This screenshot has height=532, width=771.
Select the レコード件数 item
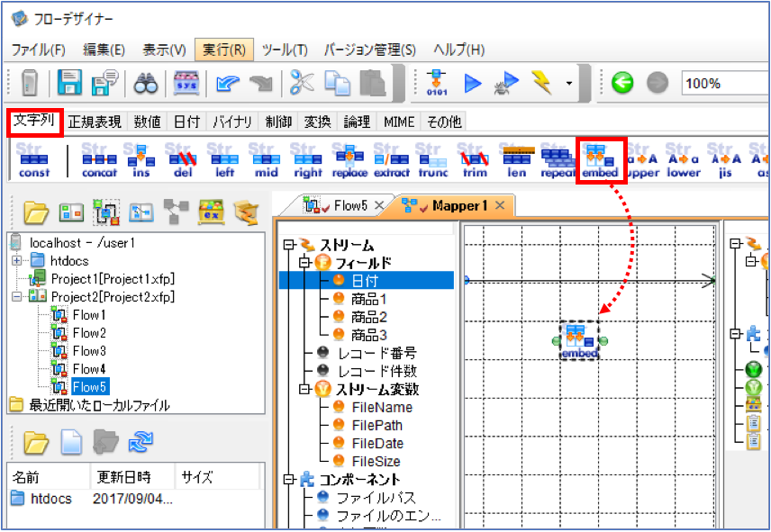pos(377,371)
